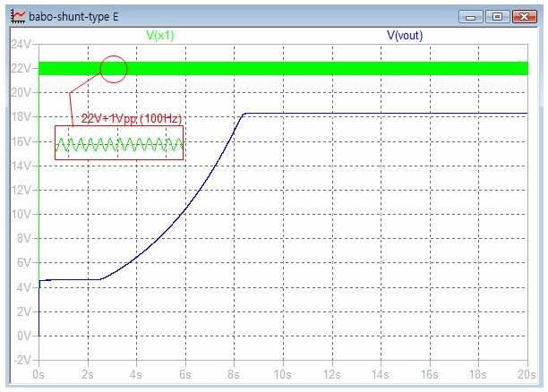Click the 8s time axis label

coord(234,374)
